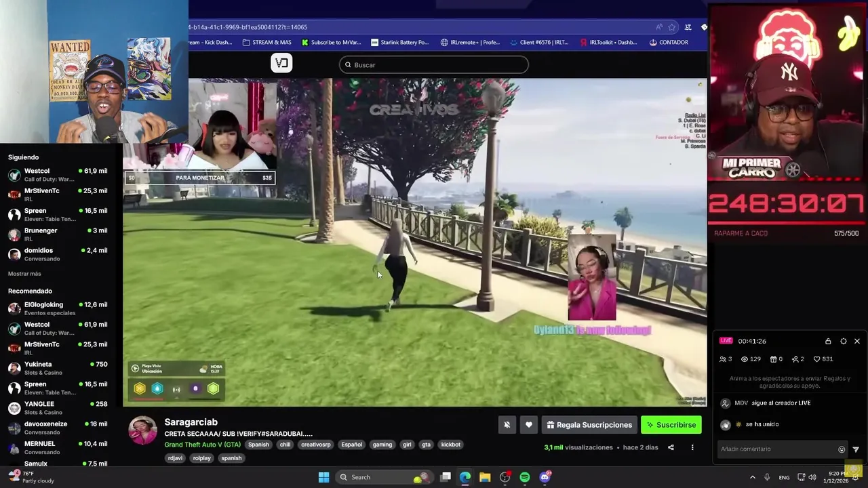
Task: Click viewers eye count 129
Action: coord(751,359)
